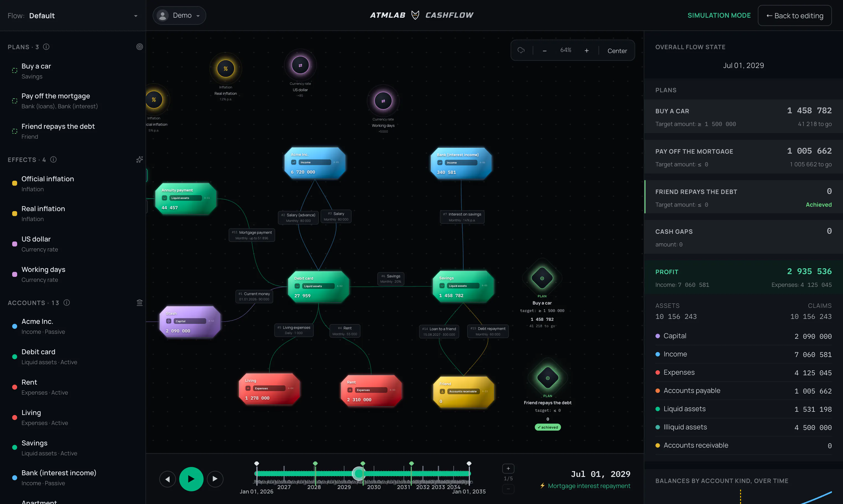Click the Accounts info icon
The height and width of the screenshot is (504, 843).
[x=67, y=303]
